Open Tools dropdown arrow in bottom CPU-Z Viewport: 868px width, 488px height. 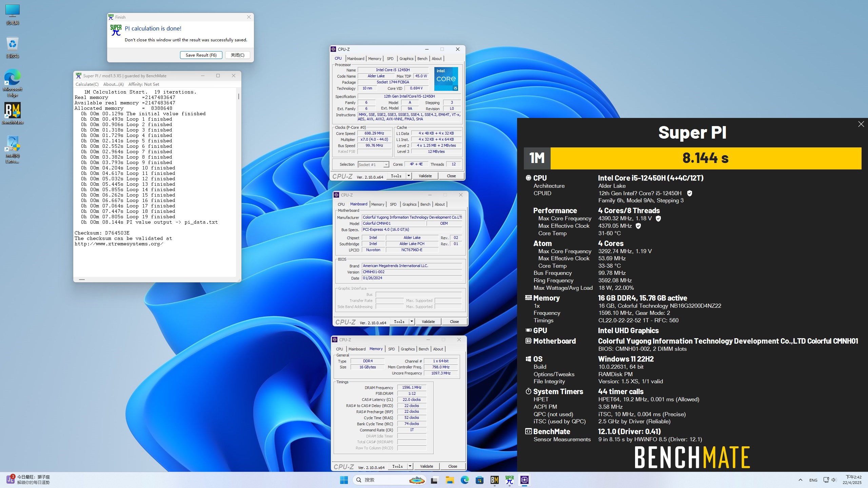410,466
